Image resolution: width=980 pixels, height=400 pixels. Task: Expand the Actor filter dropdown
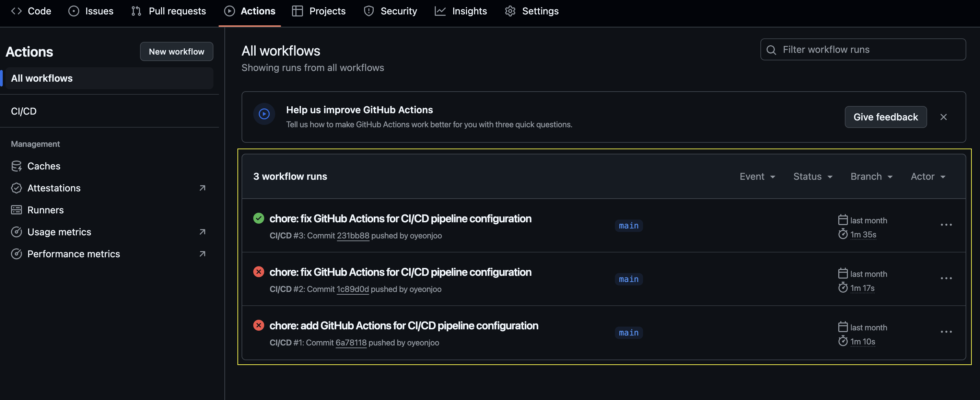[x=928, y=176]
